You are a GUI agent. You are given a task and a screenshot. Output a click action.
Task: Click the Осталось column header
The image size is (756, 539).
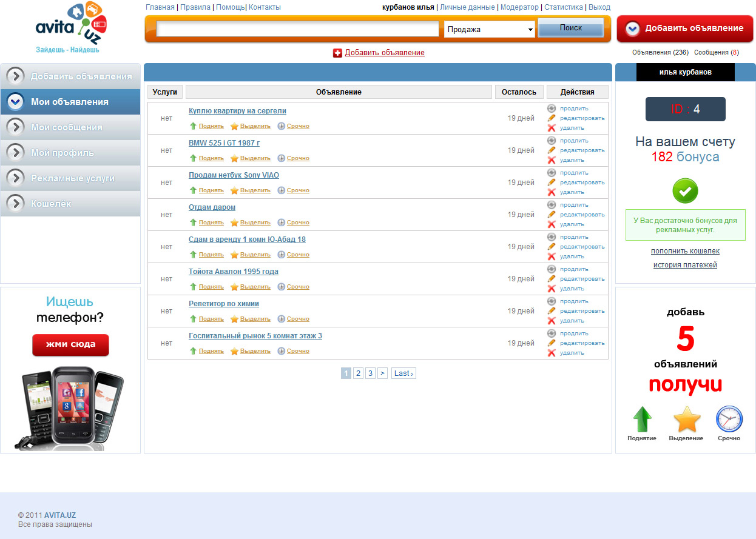pos(519,92)
